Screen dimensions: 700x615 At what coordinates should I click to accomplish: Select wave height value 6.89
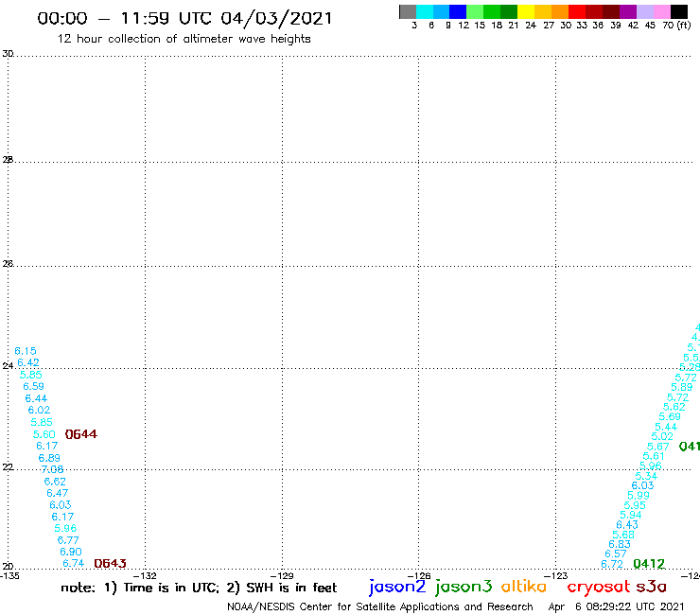(49, 458)
